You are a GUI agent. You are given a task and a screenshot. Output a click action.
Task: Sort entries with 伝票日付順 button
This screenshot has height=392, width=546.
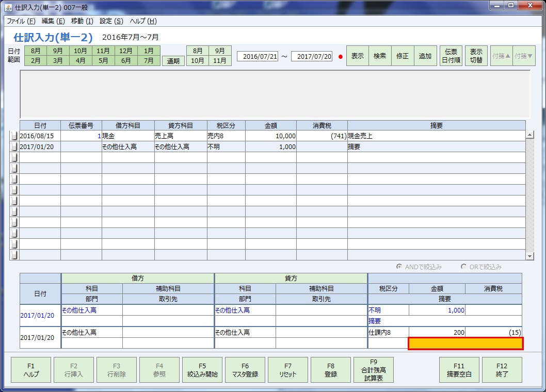tap(450, 56)
